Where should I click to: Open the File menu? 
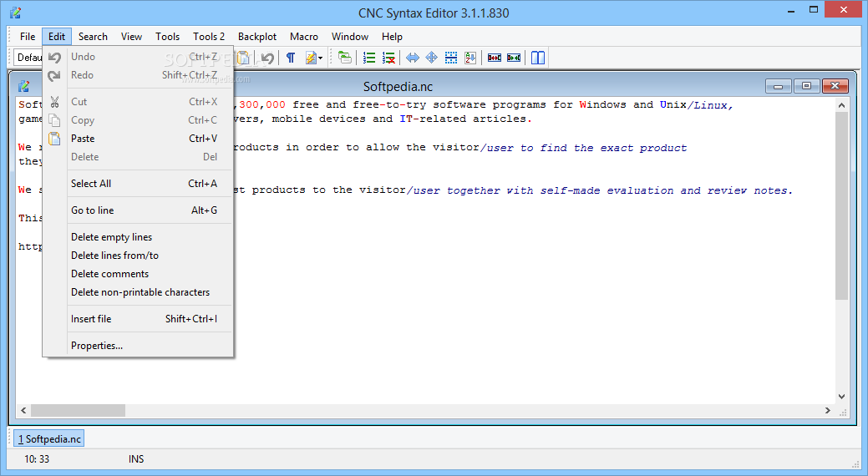tap(27, 37)
